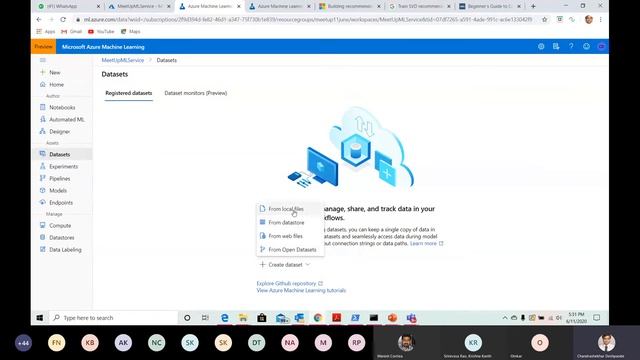Click the browser address bar
The image size is (640, 360).
point(308,19)
